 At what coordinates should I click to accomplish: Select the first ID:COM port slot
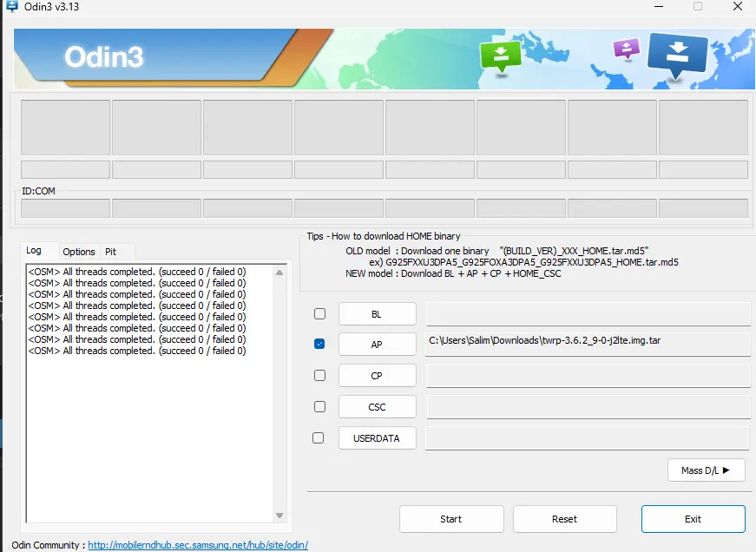[x=66, y=208]
